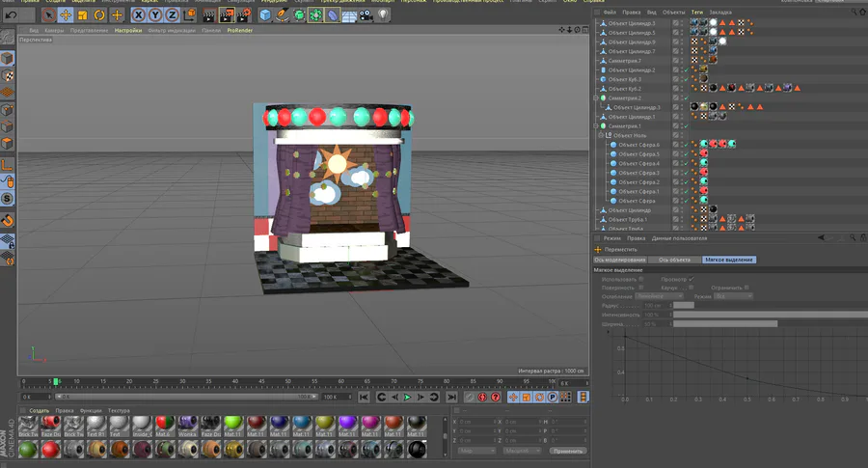Open the Камеры viewport menu
Image resolution: width=868 pixels, height=468 pixels.
tap(54, 31)
